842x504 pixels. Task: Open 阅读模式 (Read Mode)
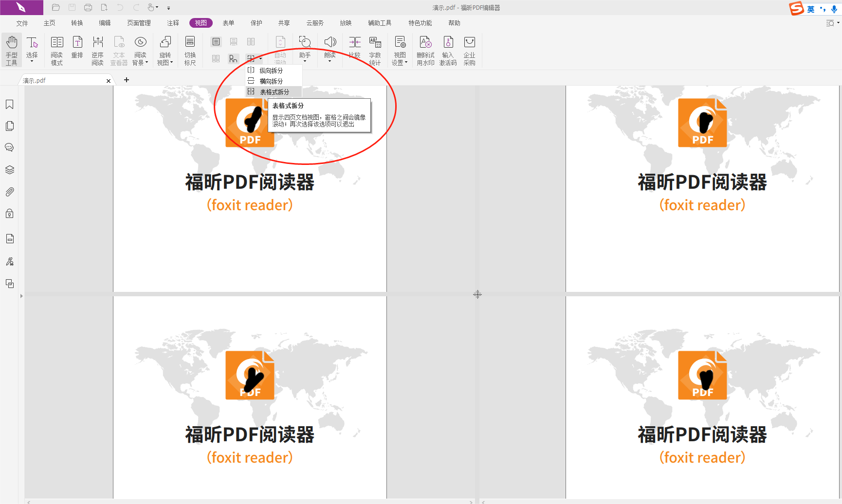point(56,49)
